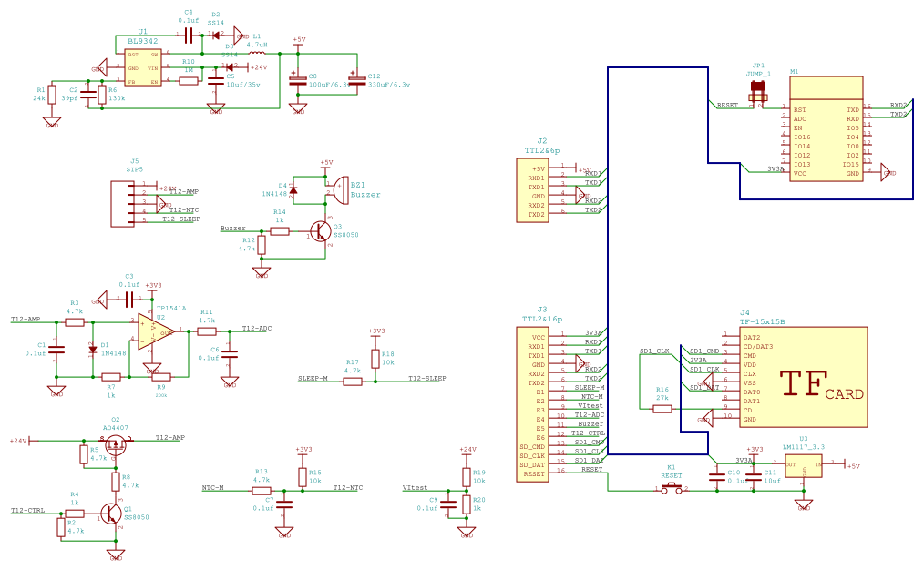The height and width of the screenshot is (570, 924).
Task: Select the Q2 AO4407 MOSFET symbol
Action: [116, 443]
